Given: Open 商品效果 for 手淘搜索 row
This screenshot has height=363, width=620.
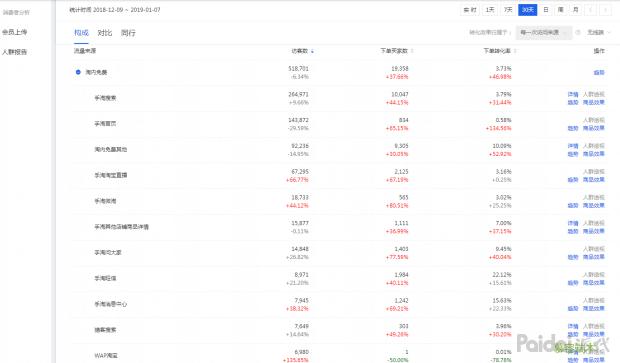Looking at the screenshot, I should point(594,102).
